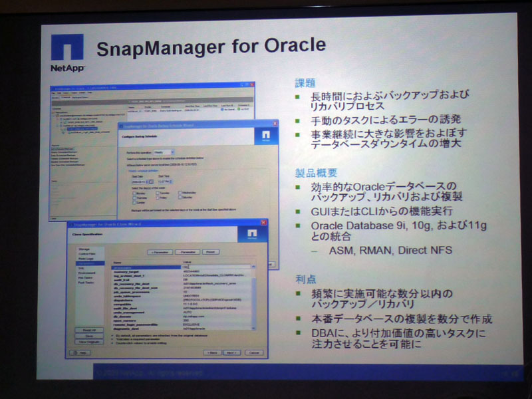
Task: Click the blue status icon in the schedule row
Action: click(222, 109)
